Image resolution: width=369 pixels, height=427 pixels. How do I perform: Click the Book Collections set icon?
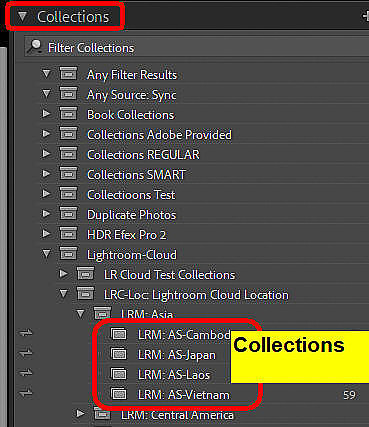[x=68, y=114]
